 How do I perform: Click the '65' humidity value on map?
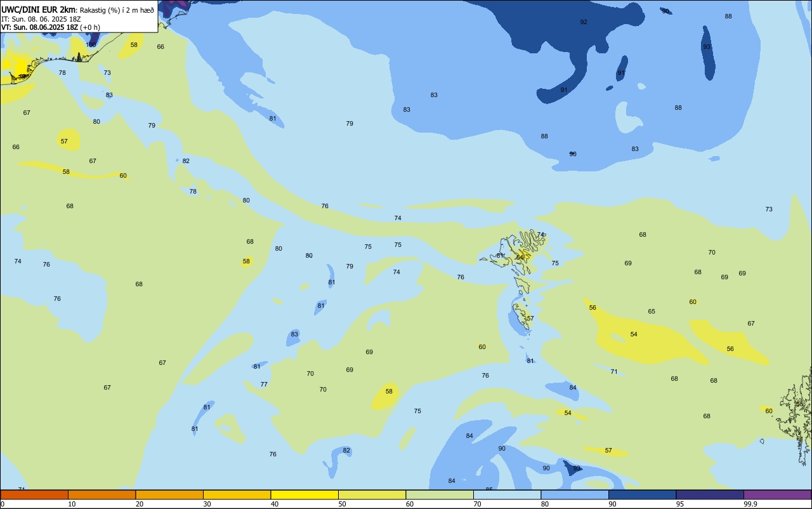point(652,312)
